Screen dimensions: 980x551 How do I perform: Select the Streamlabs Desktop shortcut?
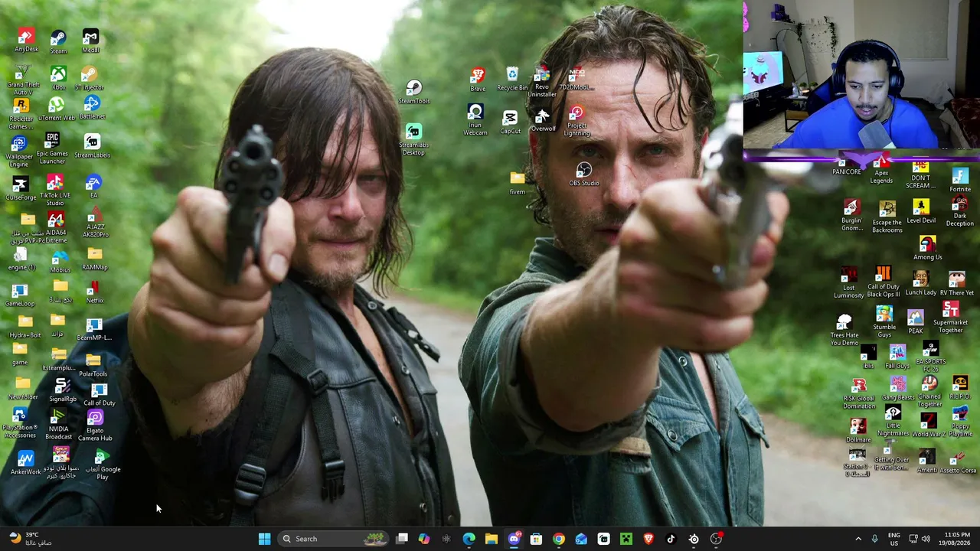pos(414,140)
